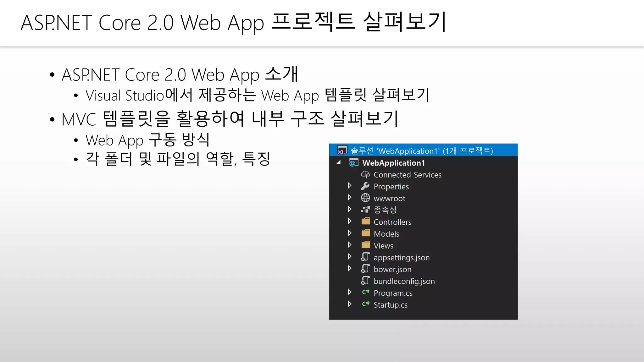This screenshot has height=362, width=644.
Task: Click the bullet 'MVC 템플릿을 활용하여 내부 구조 살펴보기'
Action: pyautogui.click(x=230, y=119)
